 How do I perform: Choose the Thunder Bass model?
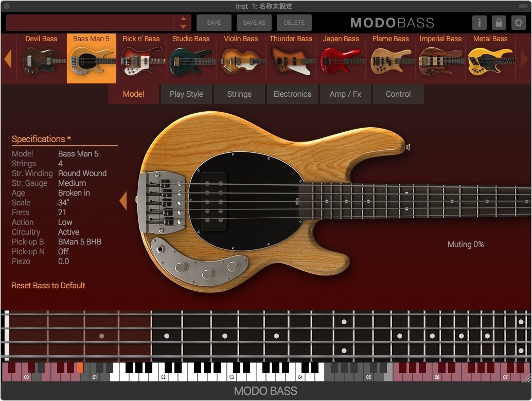pos(290,58)
